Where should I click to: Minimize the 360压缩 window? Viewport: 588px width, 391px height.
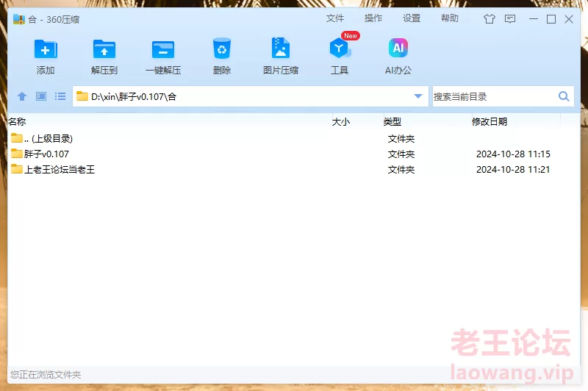(534, 19)
